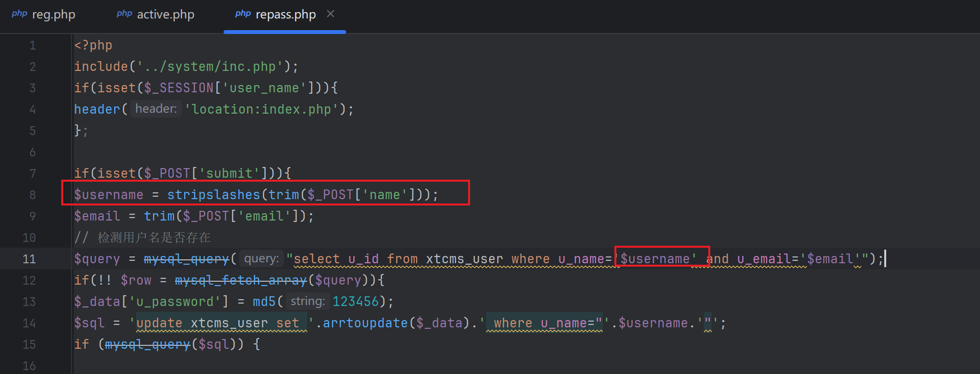Click the 'user_name' session key
Screen dimensions: 980x374
tap(264, 88)
